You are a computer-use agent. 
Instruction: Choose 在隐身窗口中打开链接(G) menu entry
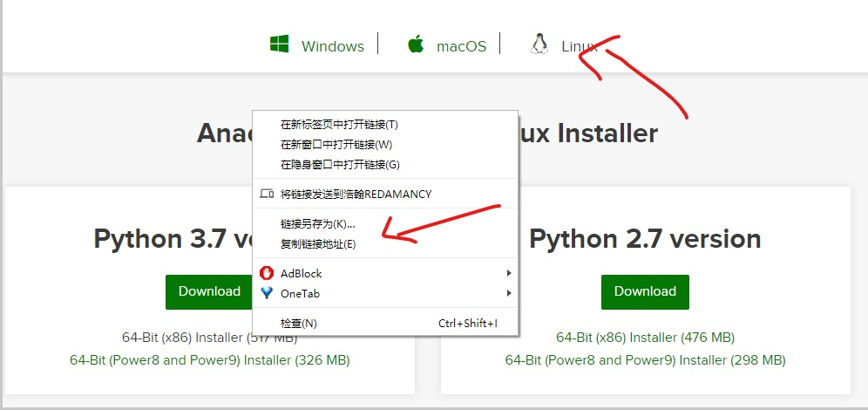pyautogui.click(x=385, y=165)
